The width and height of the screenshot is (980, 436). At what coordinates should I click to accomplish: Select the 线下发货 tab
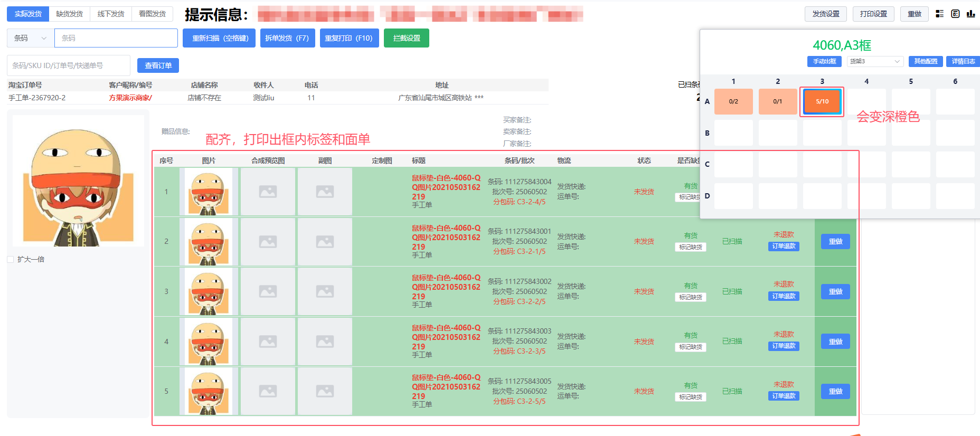111,14
